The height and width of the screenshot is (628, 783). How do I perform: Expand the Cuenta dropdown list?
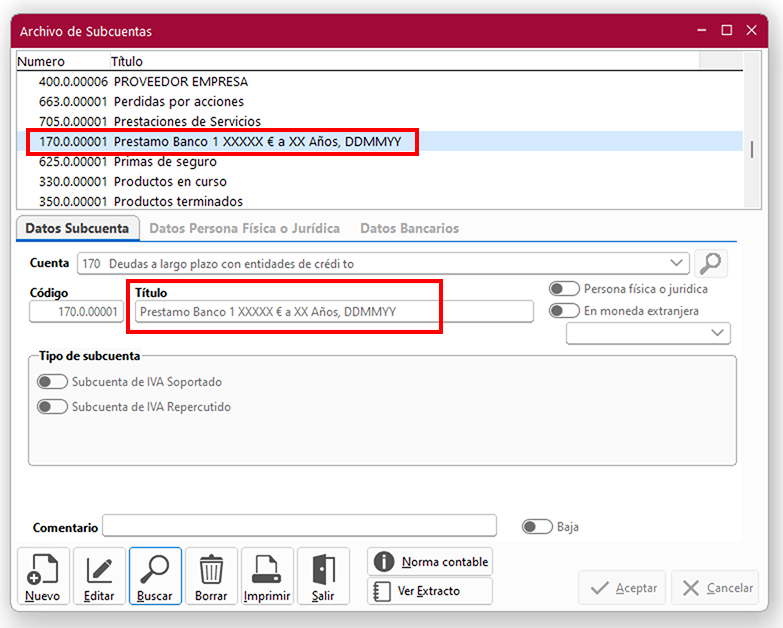(x=680, y=264)
